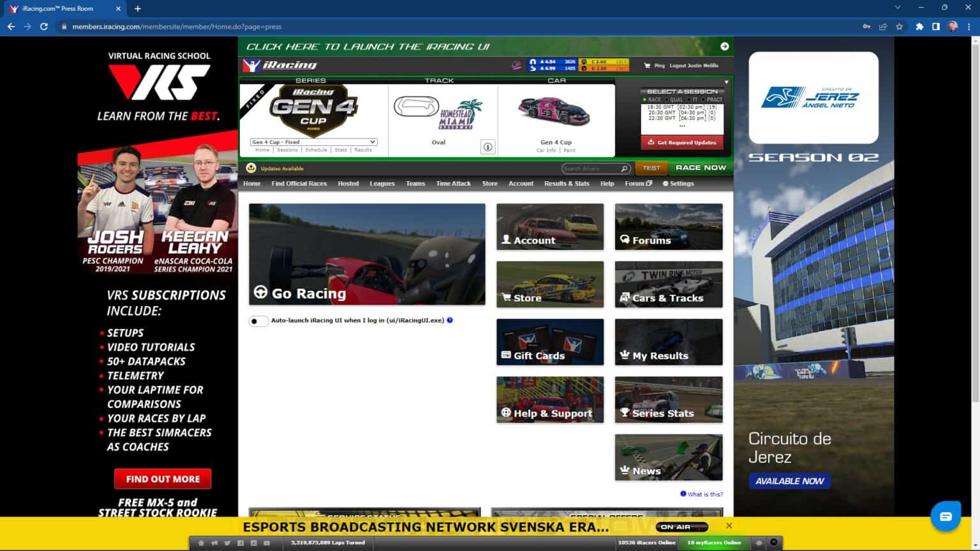Click the YouTube icon in the status bar

265,543
